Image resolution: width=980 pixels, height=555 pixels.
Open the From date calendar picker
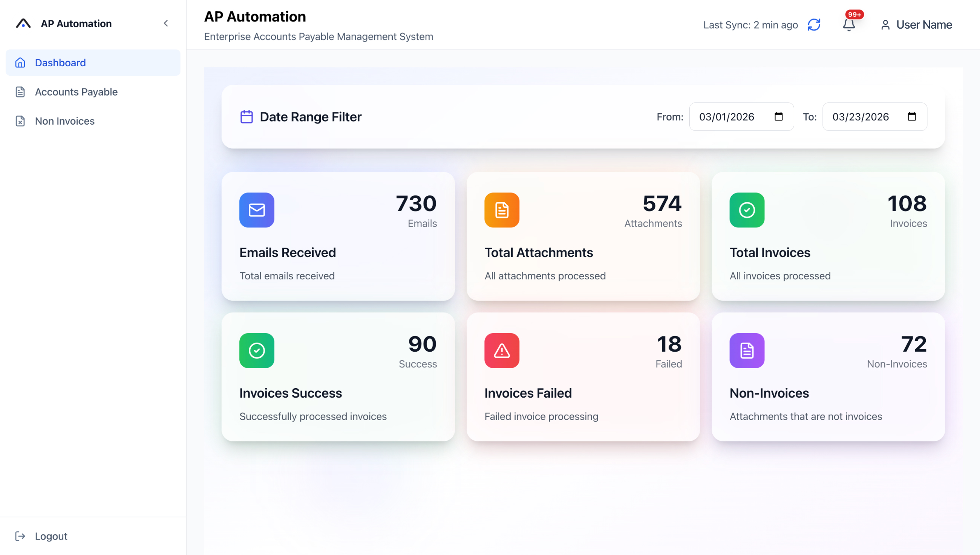click(779, 117)
